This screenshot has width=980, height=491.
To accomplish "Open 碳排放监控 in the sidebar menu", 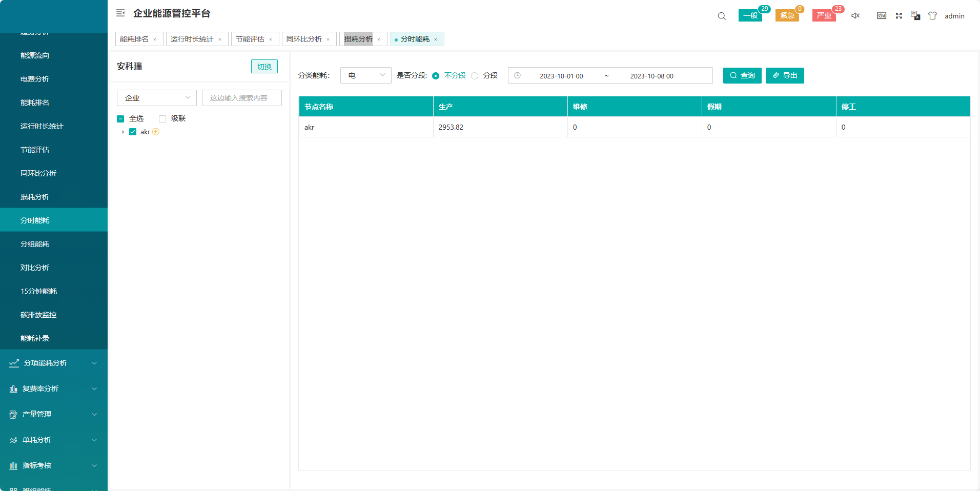I will click(38, 315).
